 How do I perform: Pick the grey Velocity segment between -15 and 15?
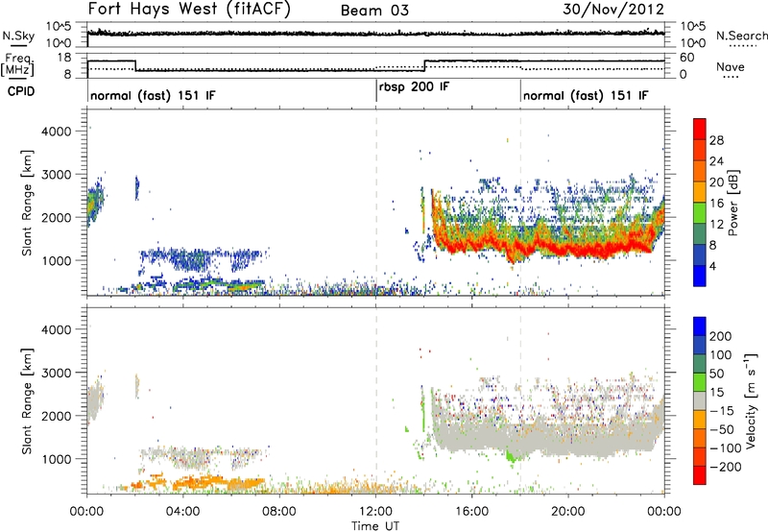click(x=700, y=401)
